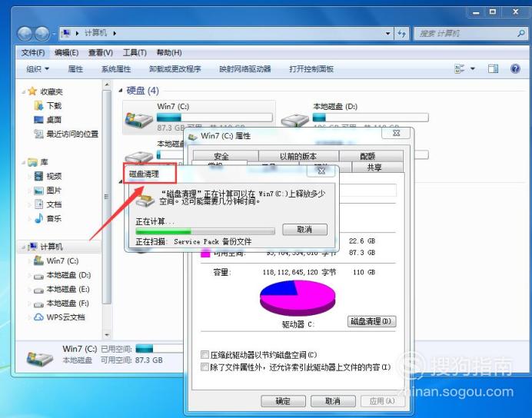Image resolution: width=532 pixels, height=418 pixels.
Task: Click the 属性 toolbar button
Action: pos(75,69)
